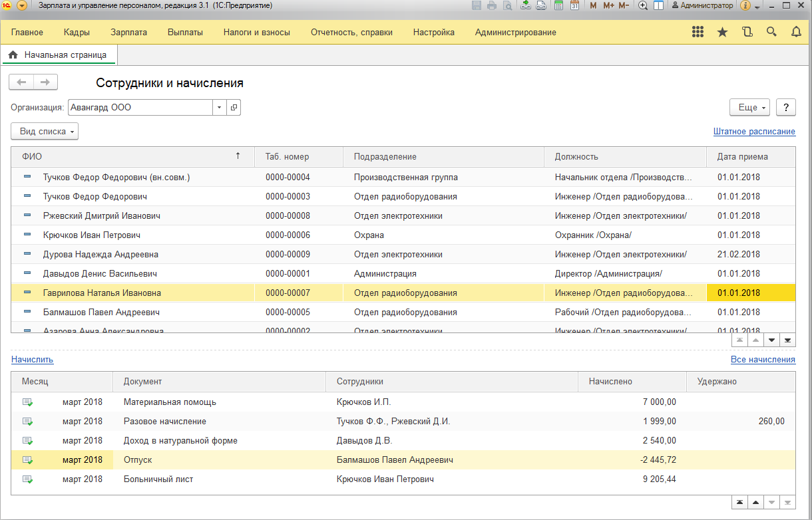Click the search magnifier icon
Screen dimensions: 812x520
[771, 32]
